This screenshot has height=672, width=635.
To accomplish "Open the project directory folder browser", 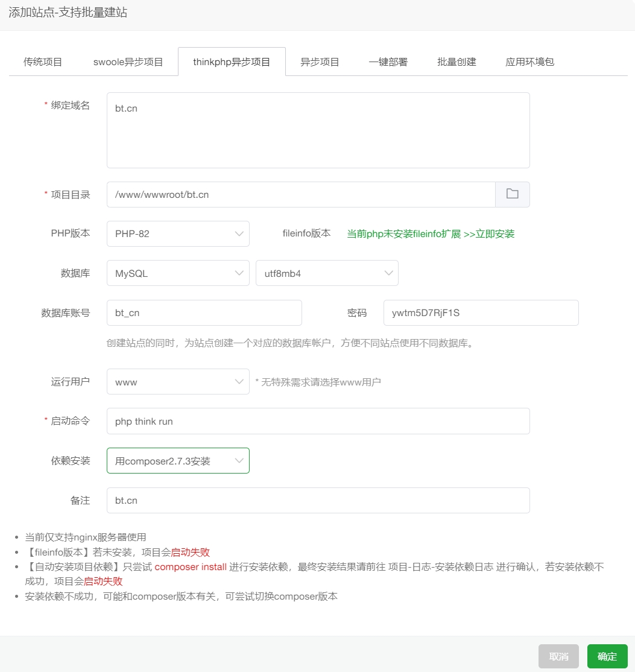I will point(512,194).
